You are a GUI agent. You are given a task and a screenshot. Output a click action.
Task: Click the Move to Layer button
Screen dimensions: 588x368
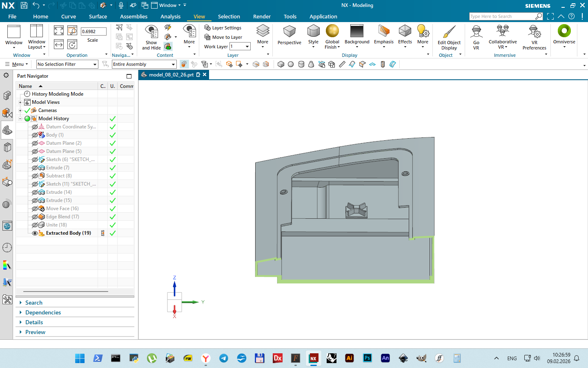pyautogui.click(x=223, y=37)
